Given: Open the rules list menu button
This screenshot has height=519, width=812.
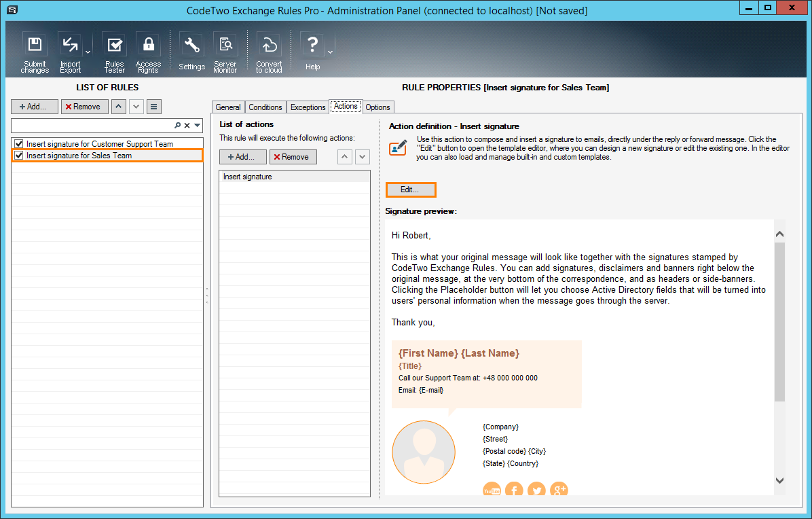Looking at the screenshot, I should point(154,107).
